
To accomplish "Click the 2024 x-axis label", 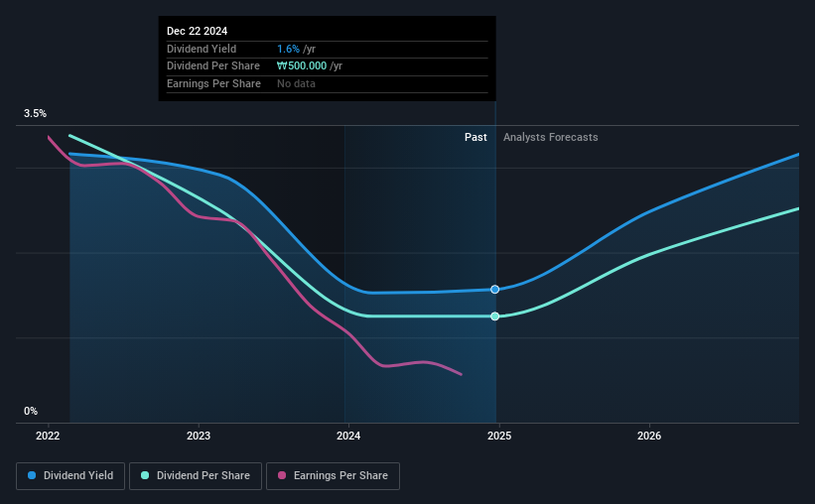I will tap(348, 436).
